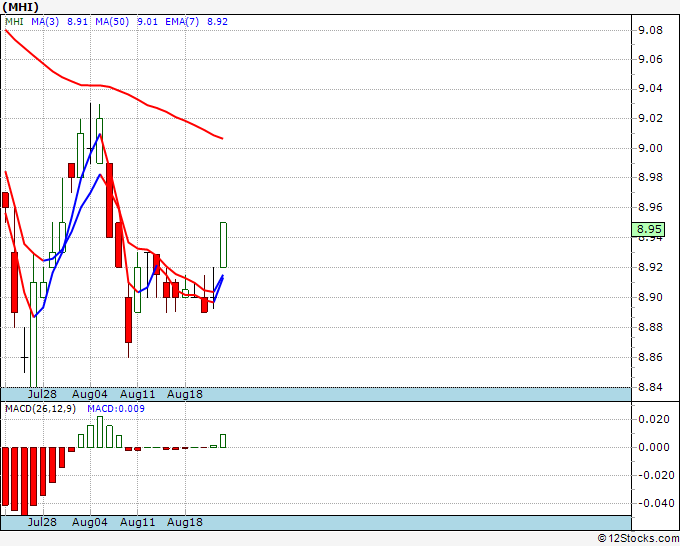680x546 pixels.
Task: Click the 8.92 price axis label
Action: click(651, 267)
